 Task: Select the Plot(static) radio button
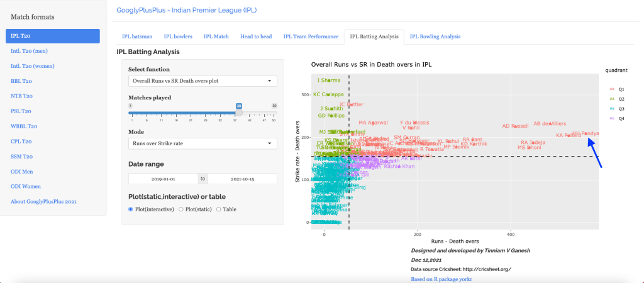click(x=182, y=209)
